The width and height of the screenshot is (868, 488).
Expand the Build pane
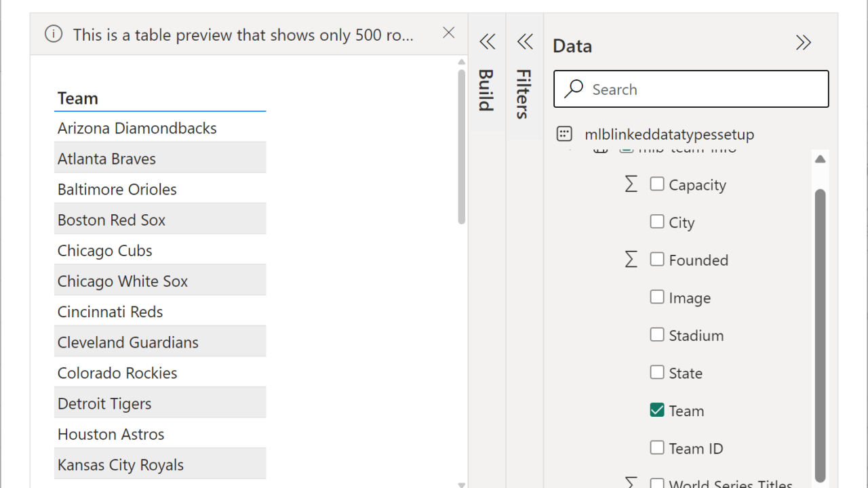487,42
